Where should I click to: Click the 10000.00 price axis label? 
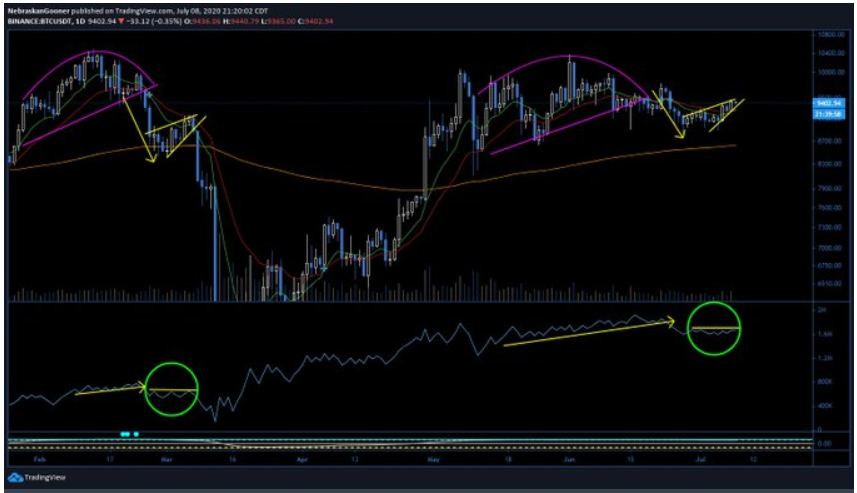click(830, 72)
